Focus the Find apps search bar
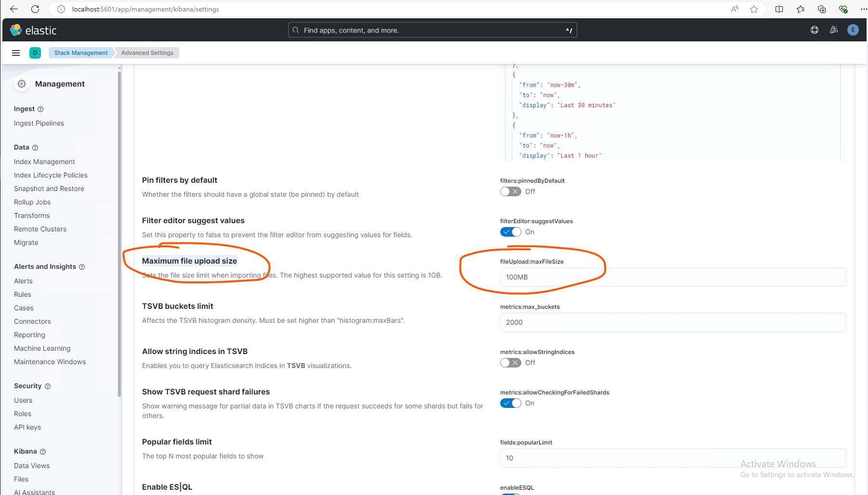 click(432, 30)
